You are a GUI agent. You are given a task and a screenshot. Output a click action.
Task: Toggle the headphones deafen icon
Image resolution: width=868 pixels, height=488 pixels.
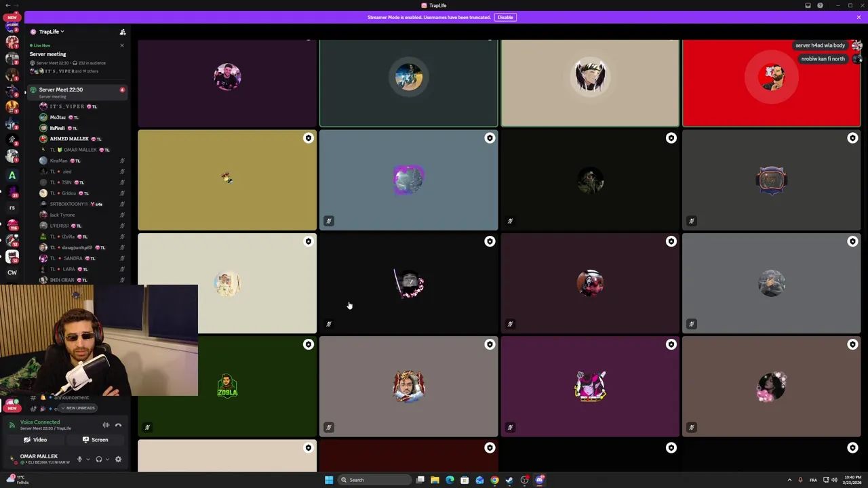click(x=98, y=460)
